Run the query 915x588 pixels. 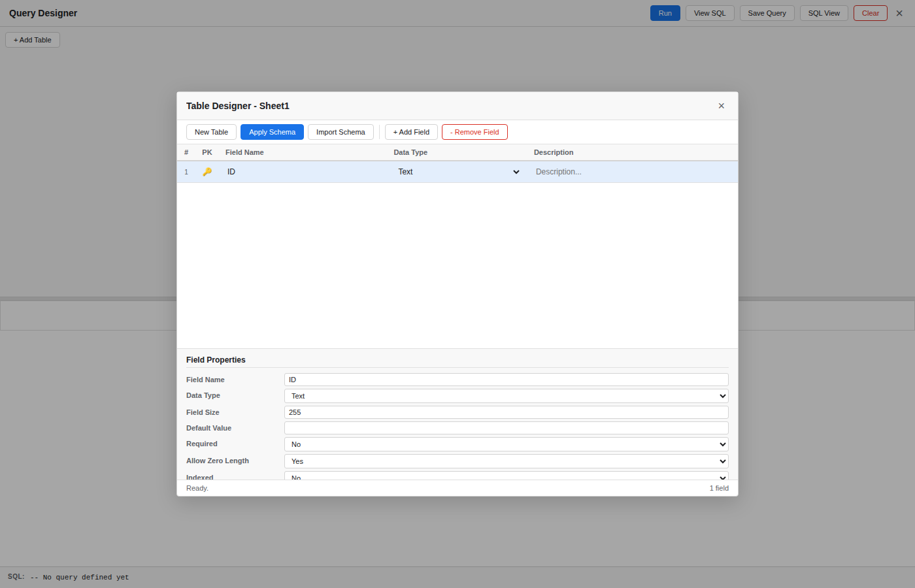(x=665, y=13)
